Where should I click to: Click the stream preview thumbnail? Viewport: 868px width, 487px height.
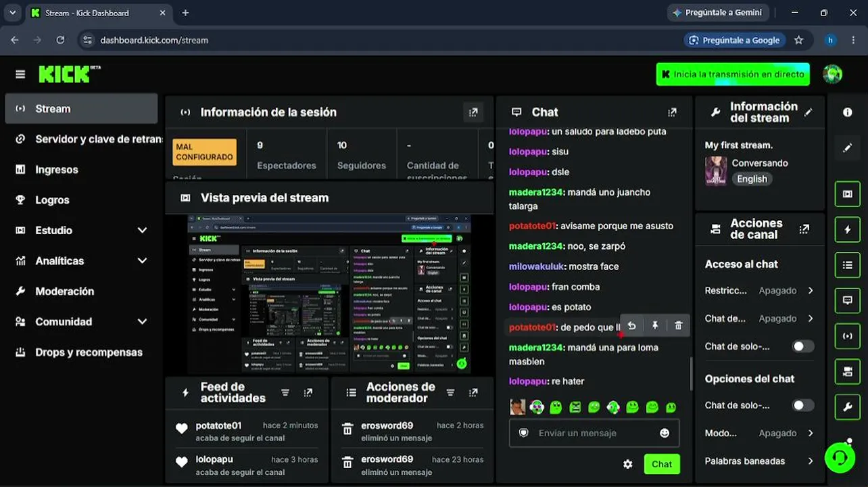point(329,294)
